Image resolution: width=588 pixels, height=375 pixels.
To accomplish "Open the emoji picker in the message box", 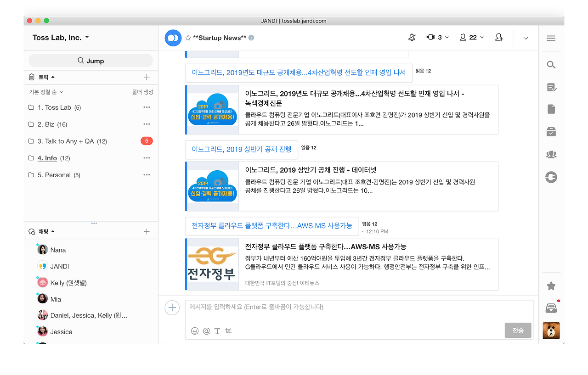I will click(x=194, y=330).
